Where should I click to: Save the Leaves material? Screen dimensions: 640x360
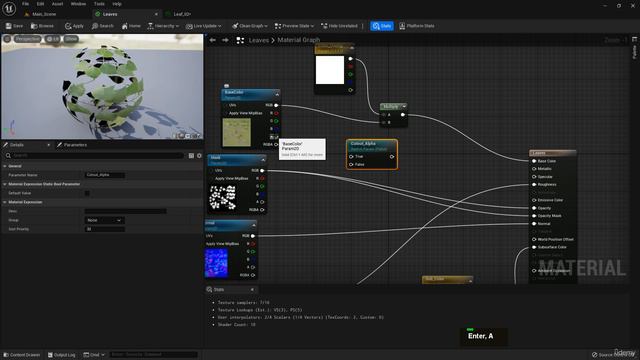click(14, 26)
